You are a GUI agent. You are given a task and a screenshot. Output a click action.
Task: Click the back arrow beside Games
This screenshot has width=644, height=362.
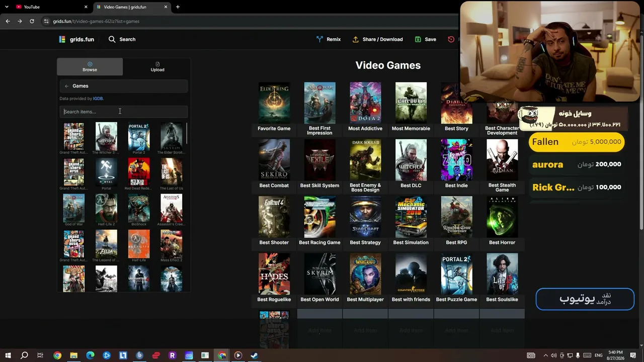66,86
